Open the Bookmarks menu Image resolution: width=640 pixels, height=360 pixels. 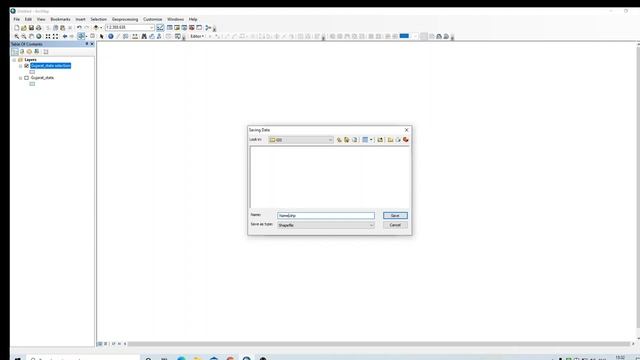coord(60,19)
